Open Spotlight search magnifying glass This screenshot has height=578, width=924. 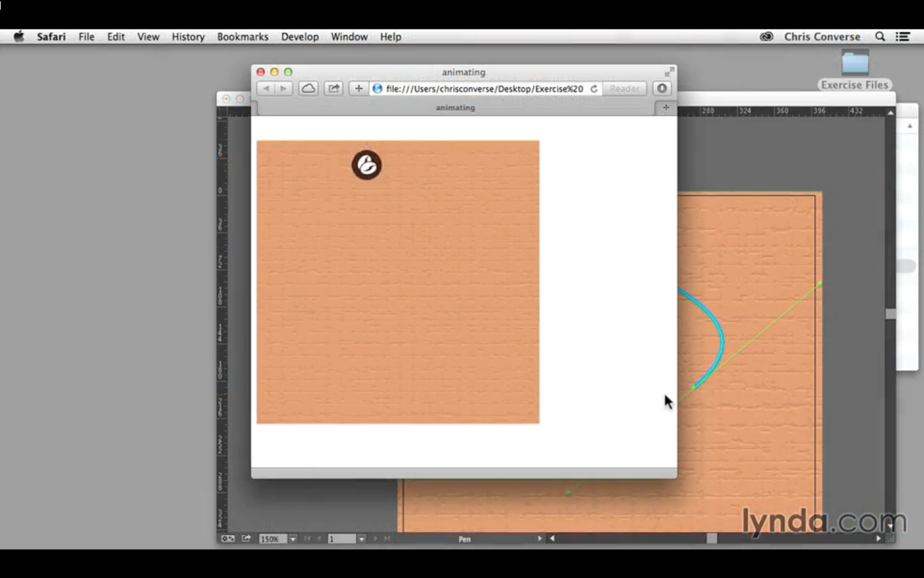pyautogui.click(x=880, y=37)
